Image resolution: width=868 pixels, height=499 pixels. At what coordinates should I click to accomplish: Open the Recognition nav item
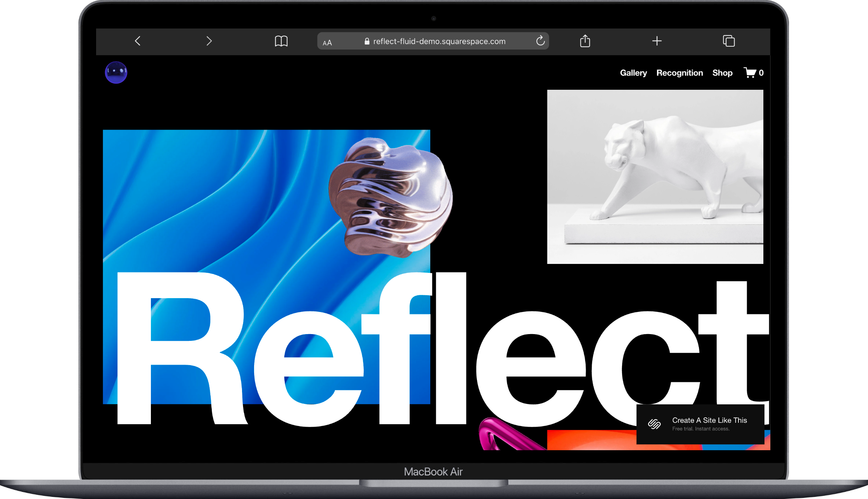(679, 73)
